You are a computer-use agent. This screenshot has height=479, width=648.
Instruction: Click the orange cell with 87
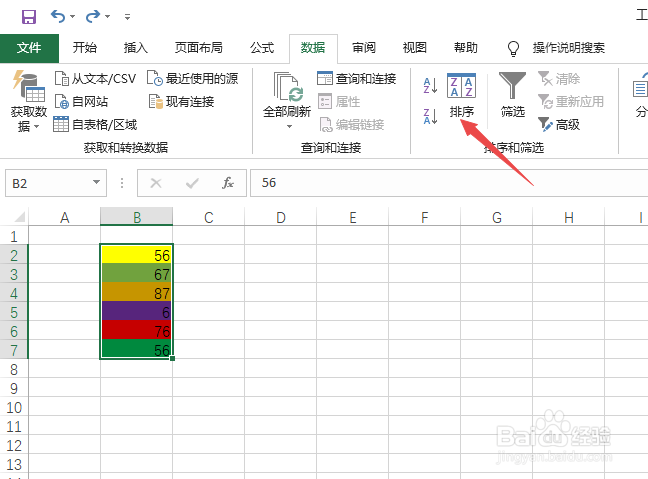tap(136, 293)
